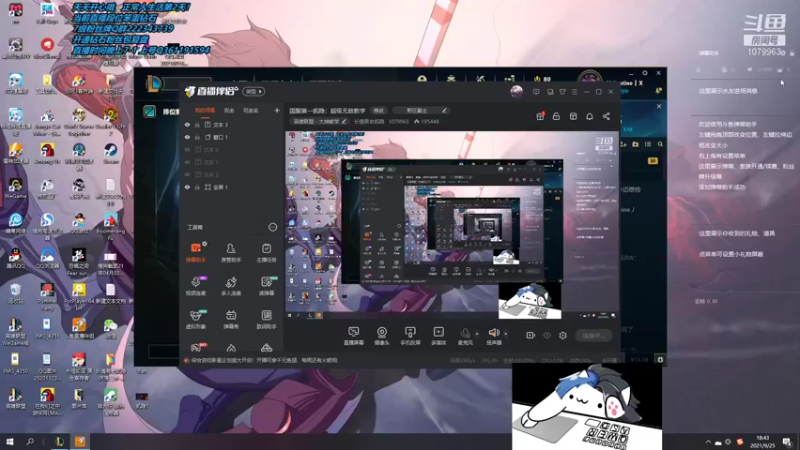Click 修改 button next to stream title

click(379, 110)
